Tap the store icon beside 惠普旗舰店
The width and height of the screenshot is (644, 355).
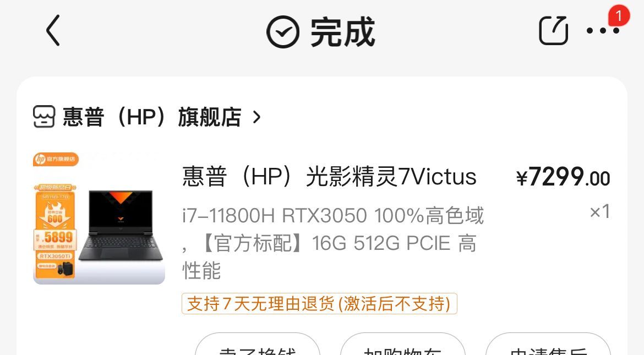(x=44, y=117)
